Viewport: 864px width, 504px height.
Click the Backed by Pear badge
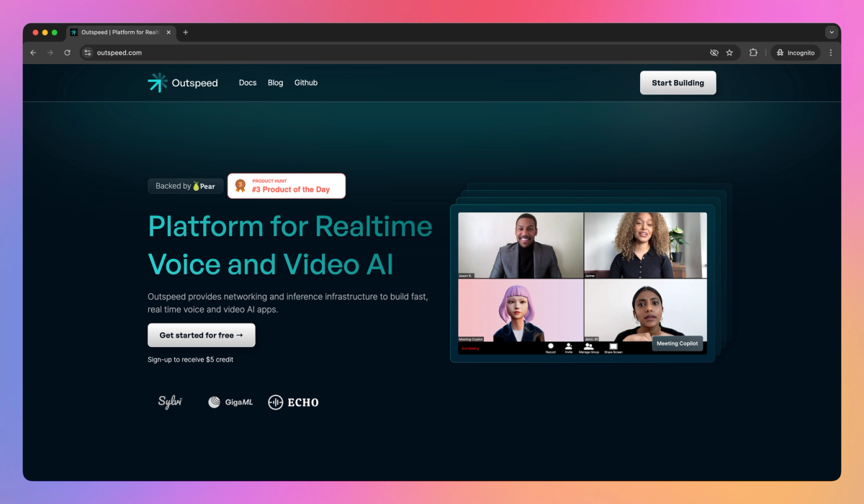[x=186, y=186]
